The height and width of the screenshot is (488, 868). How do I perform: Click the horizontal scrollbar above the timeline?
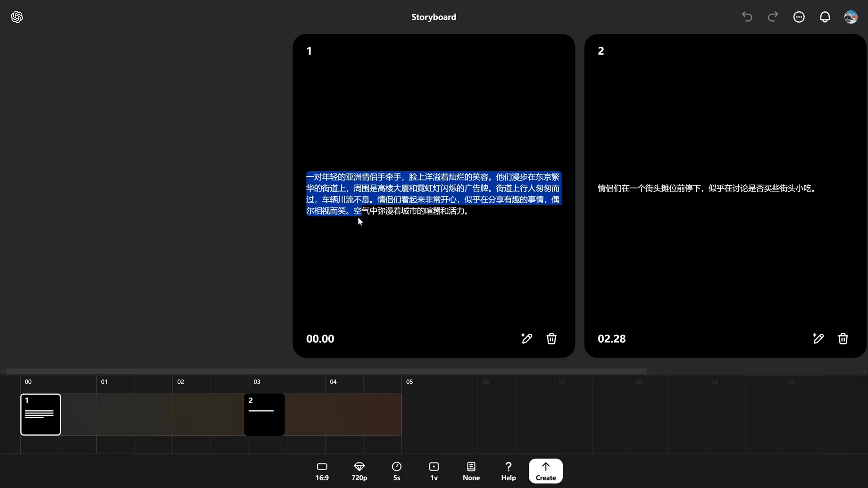325,372
